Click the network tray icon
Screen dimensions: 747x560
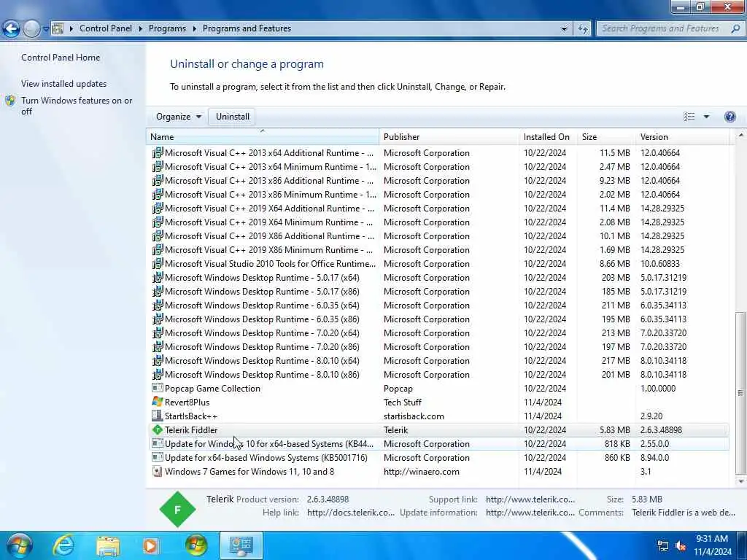(662, 545)
